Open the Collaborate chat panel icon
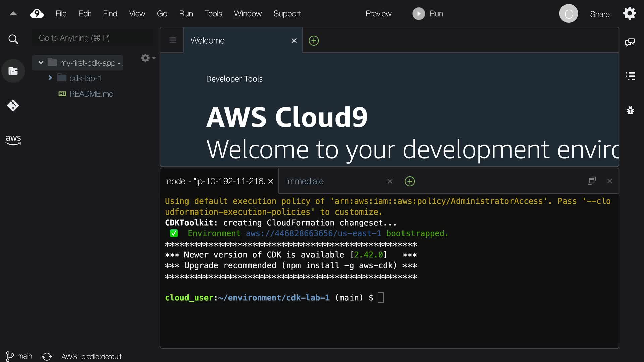 click(x=630, y=42)
